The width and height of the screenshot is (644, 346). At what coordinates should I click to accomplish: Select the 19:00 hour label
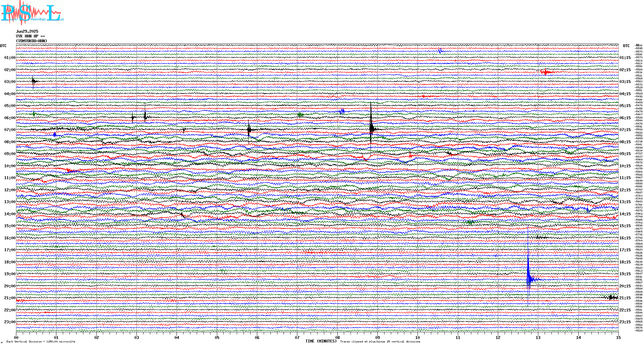click(x=10, y=274)
